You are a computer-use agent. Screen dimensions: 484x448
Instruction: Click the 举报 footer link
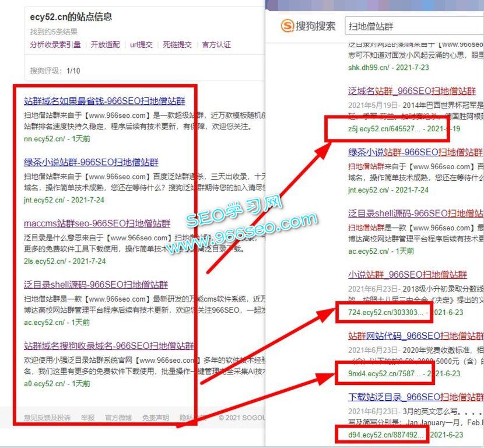(x=87, y=418)
